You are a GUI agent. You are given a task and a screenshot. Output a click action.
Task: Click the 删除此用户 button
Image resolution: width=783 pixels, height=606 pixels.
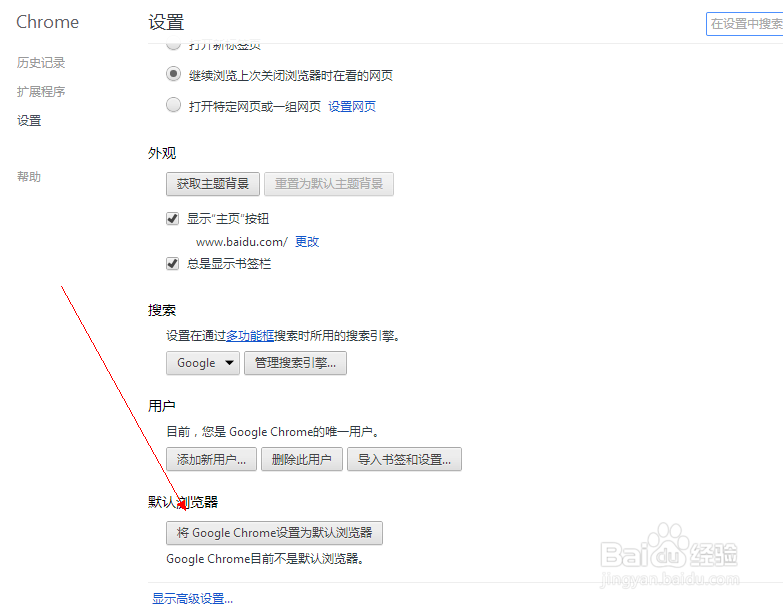[302, 459]
